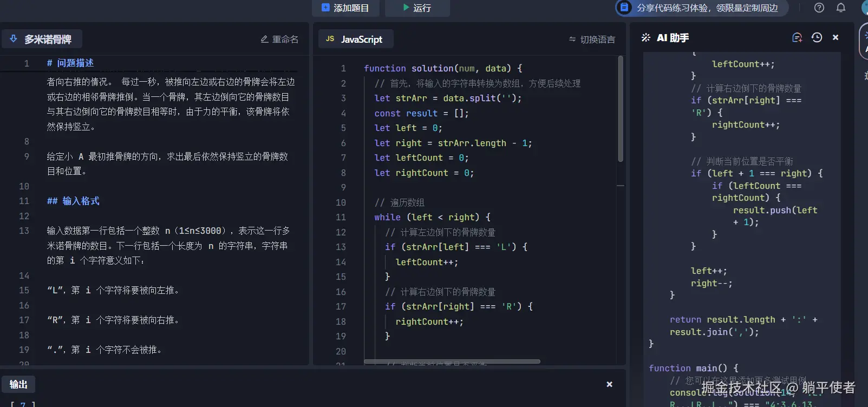Click the if (strArr[right] === 'R') line
The width and height of the screenshot is (868, 407).
click(x=459, y=306)
